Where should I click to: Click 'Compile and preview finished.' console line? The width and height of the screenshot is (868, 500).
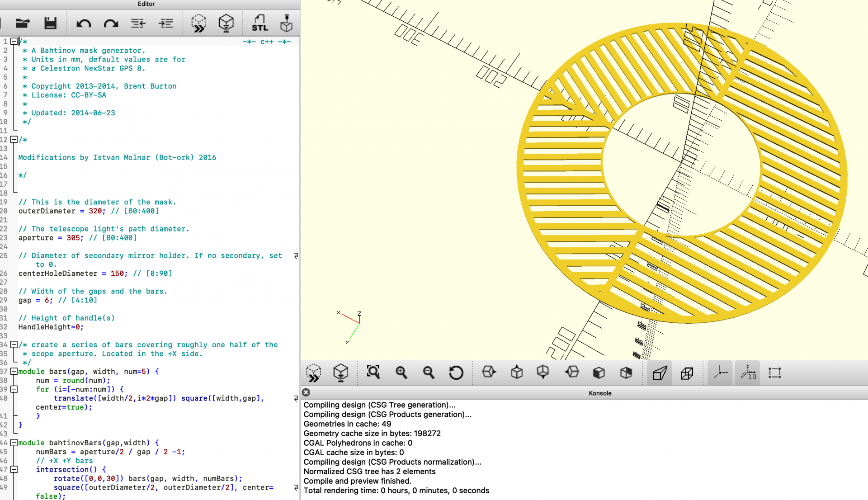click(x=357, y=481)
